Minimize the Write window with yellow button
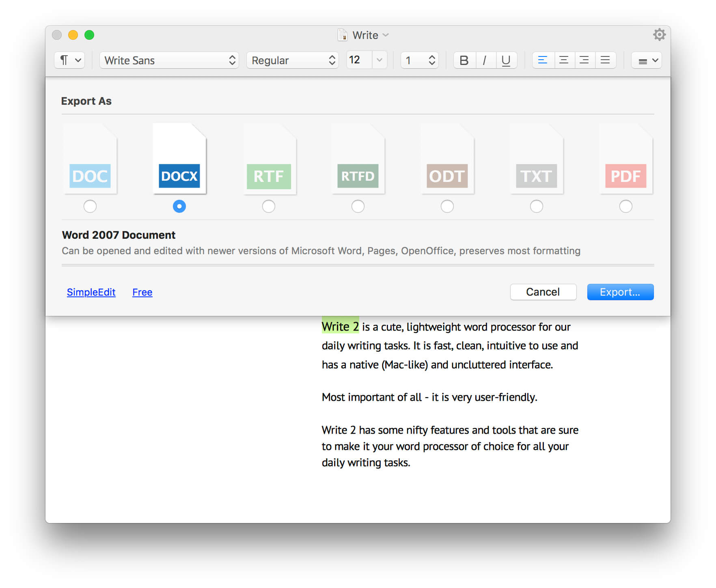The height and width of the screenshot is (588, 716). (x=73, y=35)
